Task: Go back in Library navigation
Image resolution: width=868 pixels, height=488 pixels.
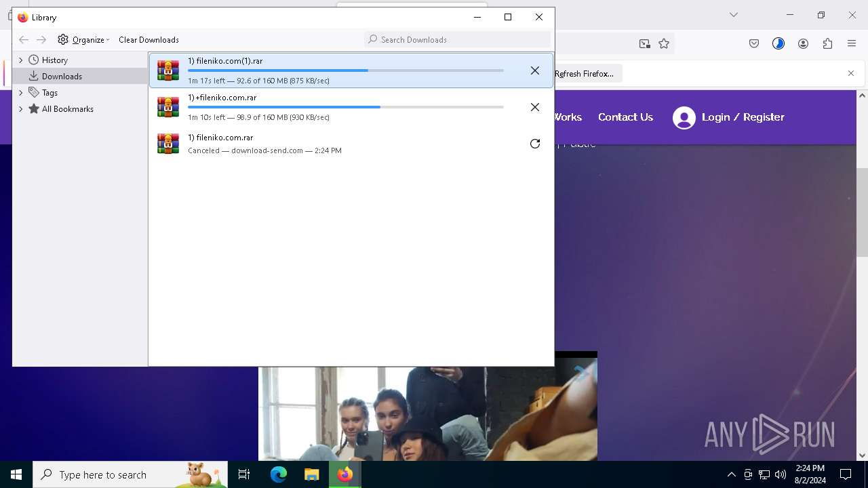Action: click(24, 39)
